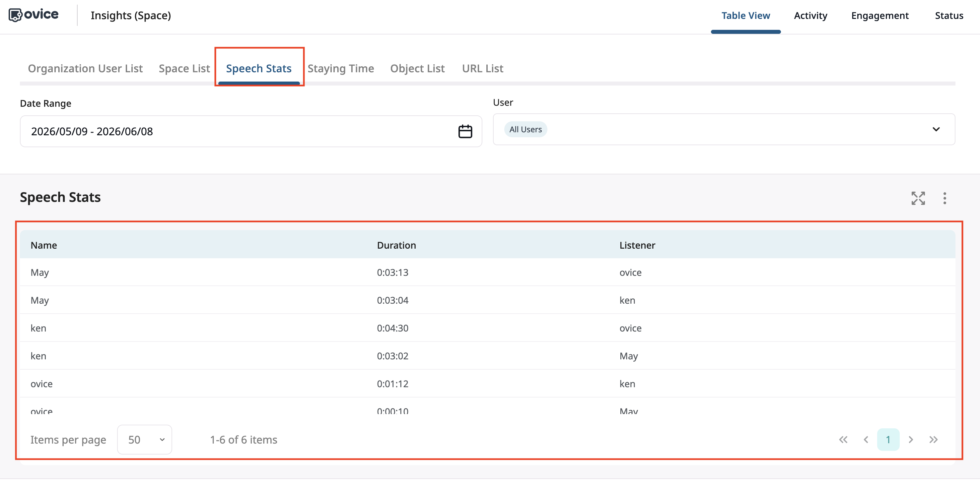Open the Engagement view
Image resolution: width=980 pixels, height=486 pixels.
tap(879, 16)
